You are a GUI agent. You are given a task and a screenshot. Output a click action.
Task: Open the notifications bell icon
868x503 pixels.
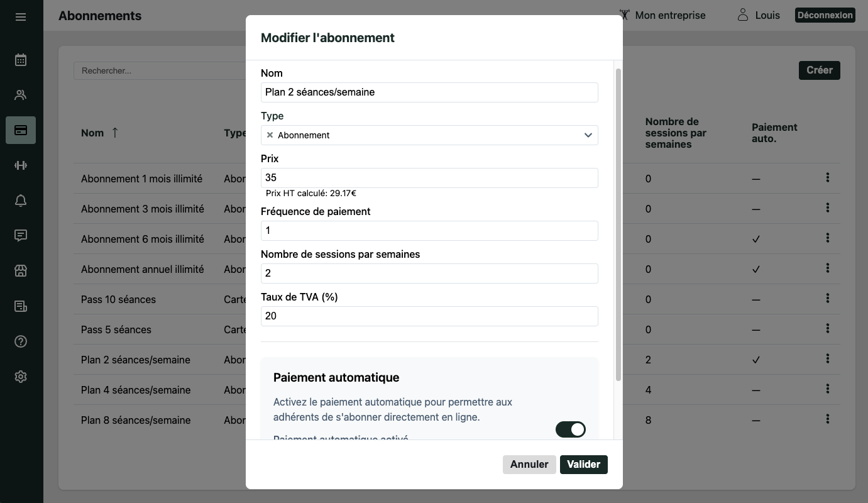tap(21, 201)
